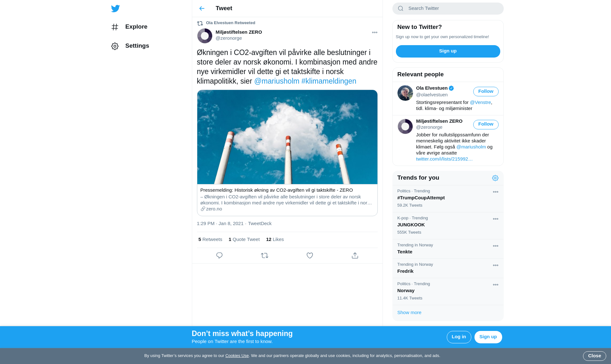Click Pressemelding article headline
This screenshot has height=364, width=611.
(x=276, y=190)
